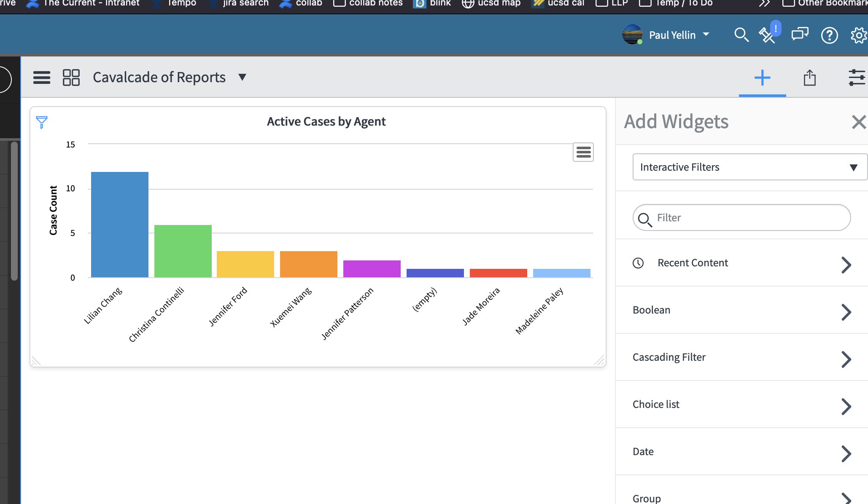Screen dimensions: 868x504
Task: Expand the Cascading Filter category
Action: (741, 357)
